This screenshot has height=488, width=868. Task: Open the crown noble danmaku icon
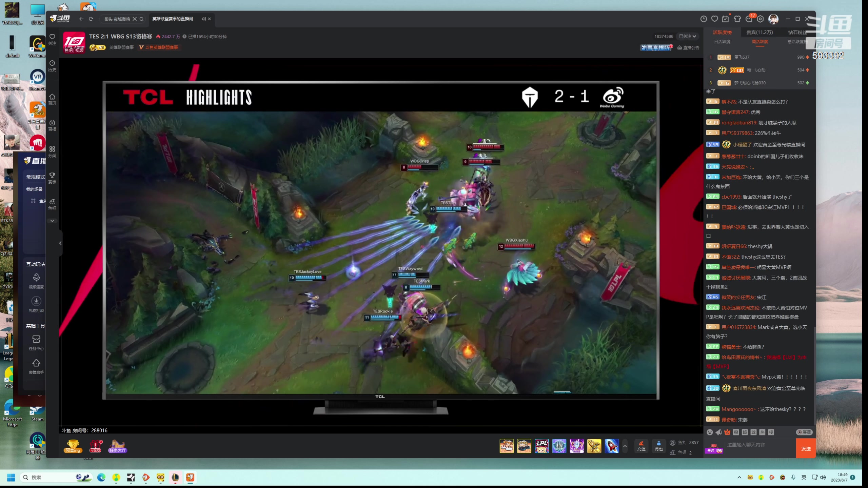coord(727,432)
